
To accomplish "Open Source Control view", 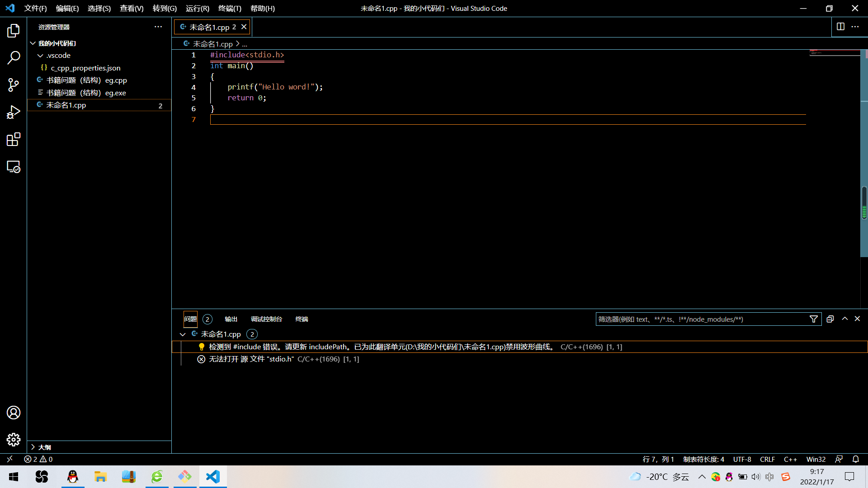I will click(14, 85).
